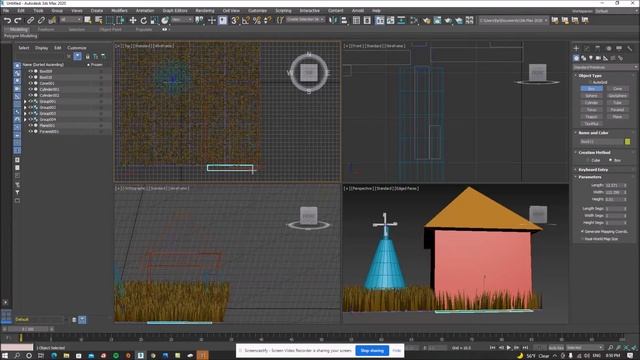Click the Undo arrow in main toolbar
640x360 pixels.
7,20
